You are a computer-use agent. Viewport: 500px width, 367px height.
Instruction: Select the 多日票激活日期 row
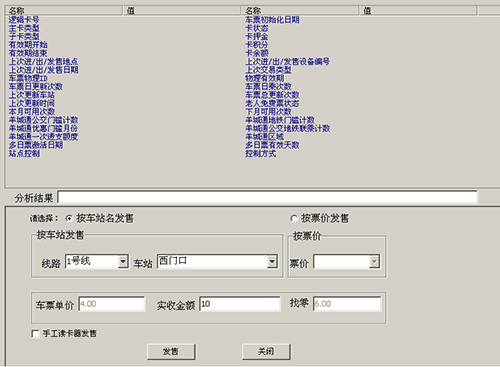(x=36, y=145)
